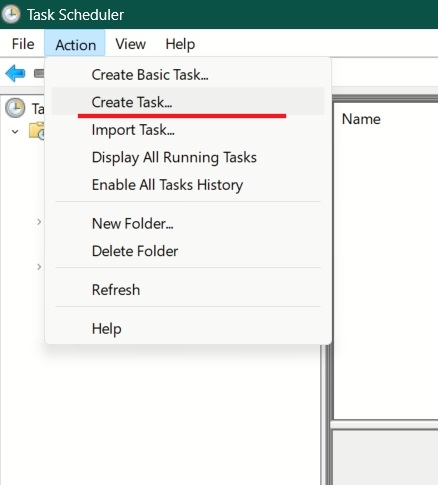Close the open Action menu
This screenshot has width=438, height=485.
point(75,44)
